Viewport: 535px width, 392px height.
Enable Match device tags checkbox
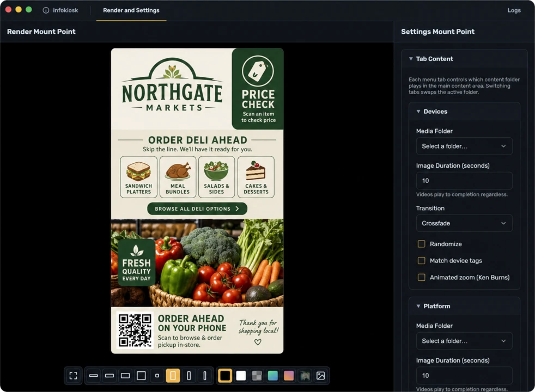(421, 261)
